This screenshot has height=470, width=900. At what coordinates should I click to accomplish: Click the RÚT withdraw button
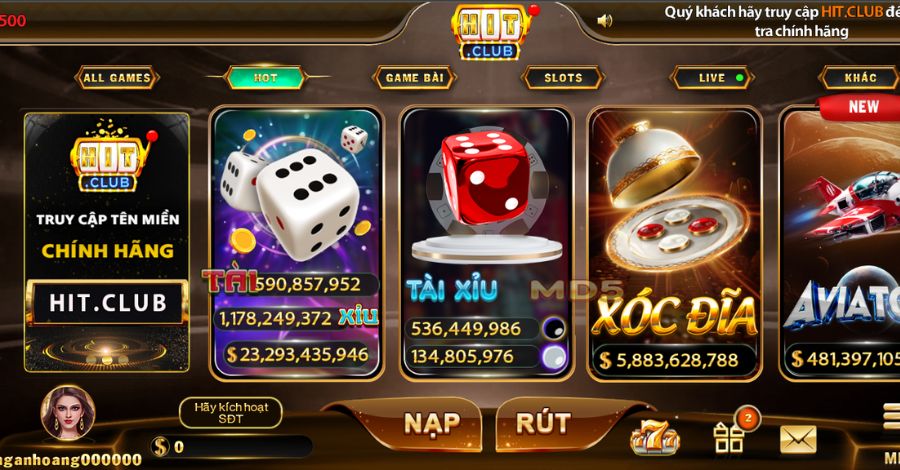[543, 424]
